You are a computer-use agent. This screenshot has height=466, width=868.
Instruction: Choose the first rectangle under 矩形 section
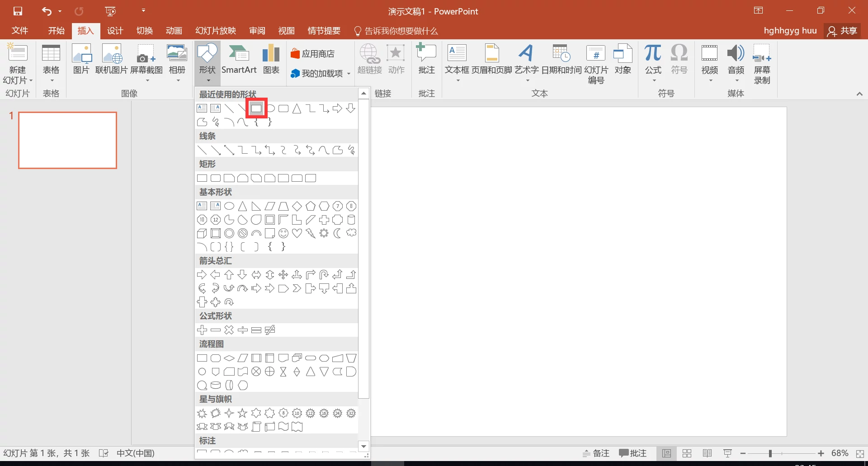coord(202,178)
